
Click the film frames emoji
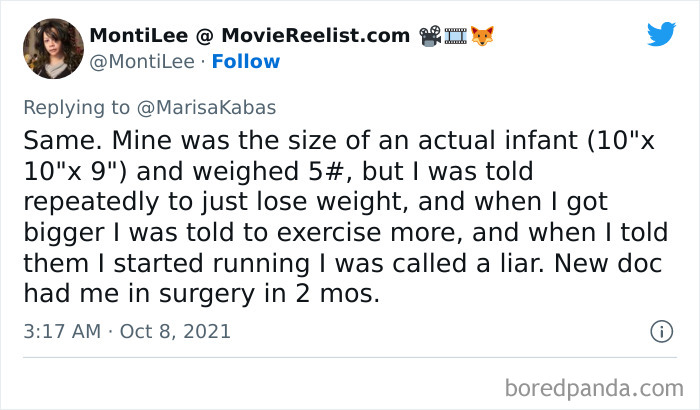pyautogui.click(x=457, y=36)
